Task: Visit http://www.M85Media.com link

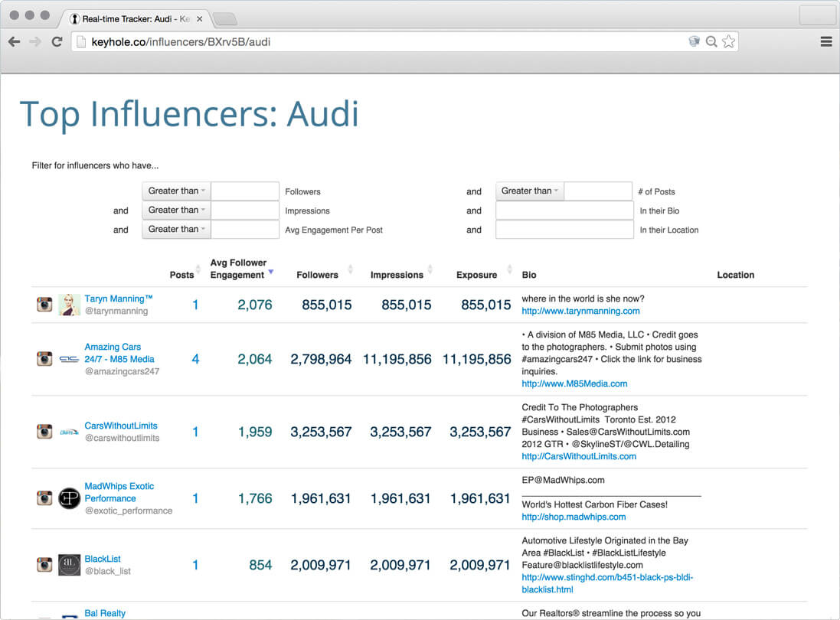Action: [x=574, y=384]
